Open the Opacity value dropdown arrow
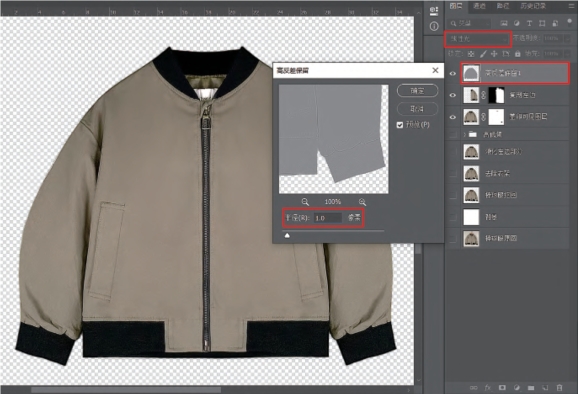 click(567, 38)
